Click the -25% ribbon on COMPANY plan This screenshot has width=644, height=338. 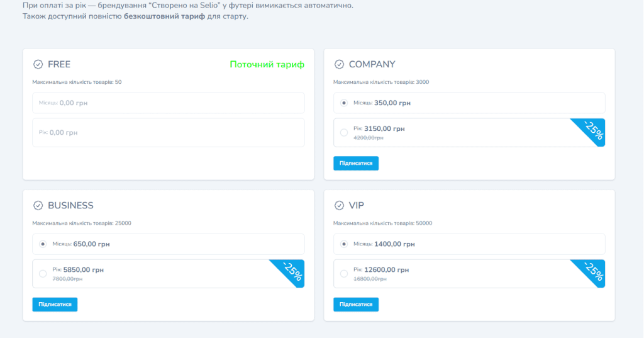coord(592,130)
